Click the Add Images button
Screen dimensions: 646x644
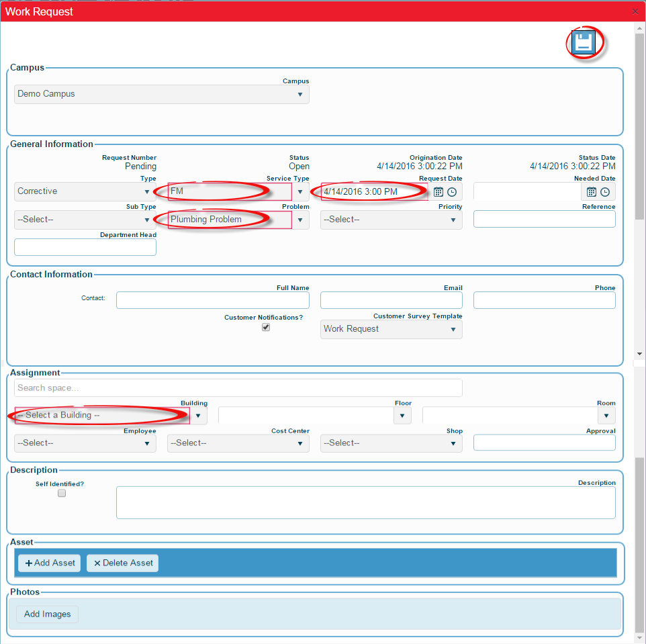(47, 614)
